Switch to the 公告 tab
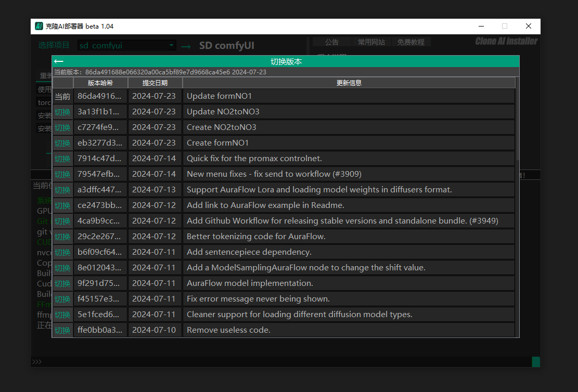578x392 pixels. pos(332,42)
